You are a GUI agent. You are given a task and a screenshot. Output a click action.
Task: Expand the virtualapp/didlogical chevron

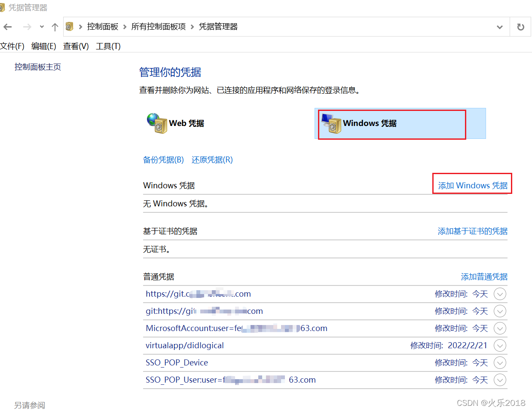pos(500,346)
